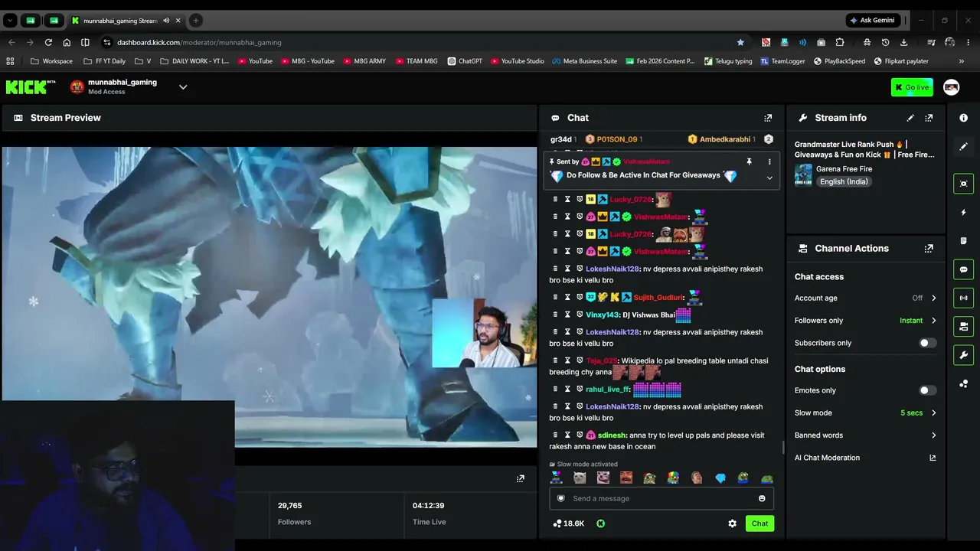The image size is (980, 551).
Task: Click the '29,765' followers count
Action: 290,506
